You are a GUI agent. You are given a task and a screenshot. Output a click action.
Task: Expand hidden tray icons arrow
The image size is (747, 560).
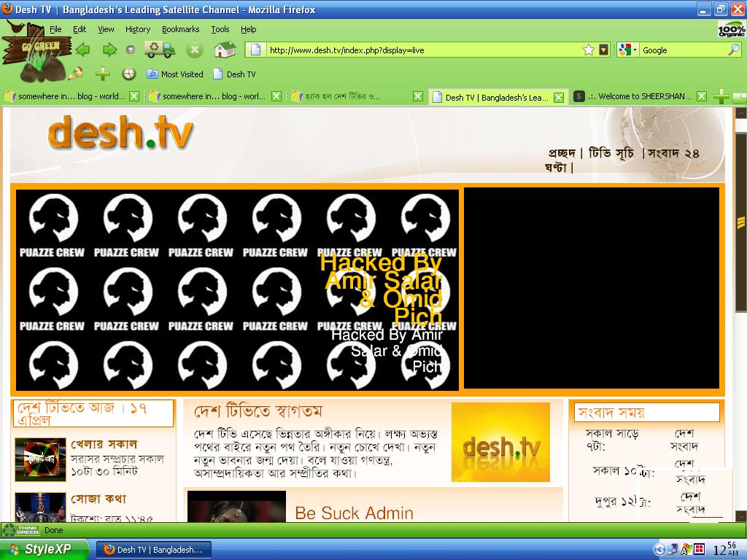(659, 550)
